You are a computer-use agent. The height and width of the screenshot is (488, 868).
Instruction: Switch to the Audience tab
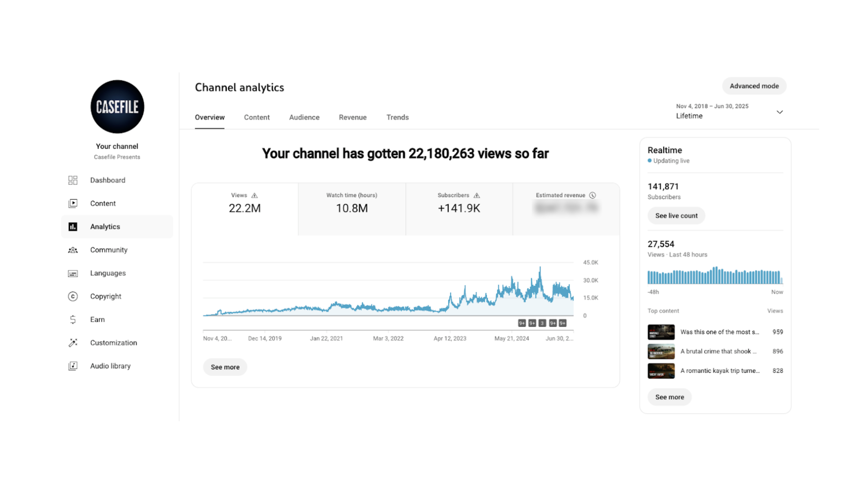pyautogui.click(x=304, y=117)
